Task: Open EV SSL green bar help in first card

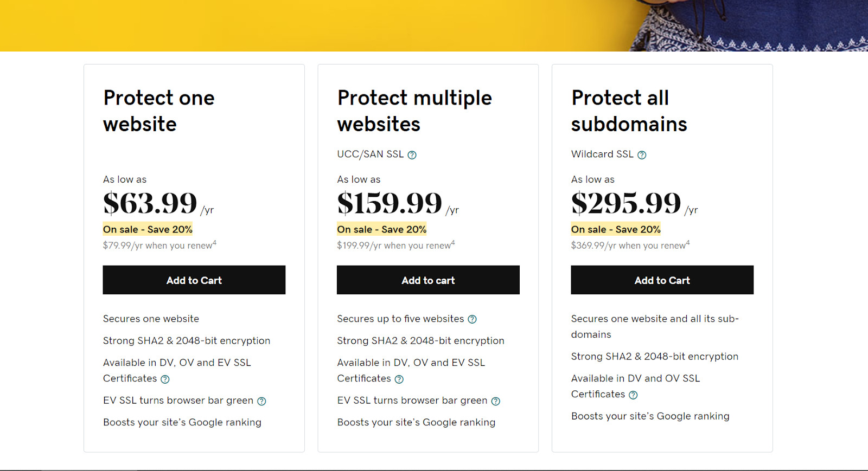Action: [x=261, y=401]
